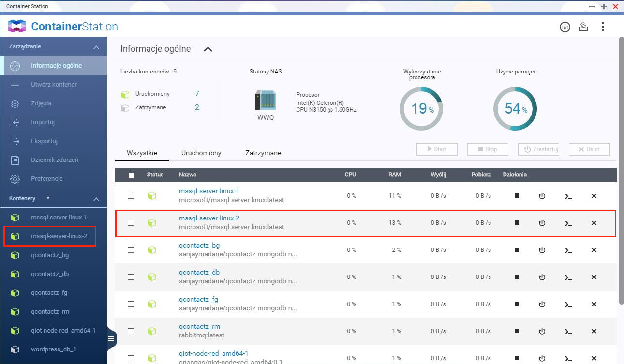This screenshot has width=624, height=364.
Task: Open terminal for the qcontactz_rm container
Action: tap(568, 331)
